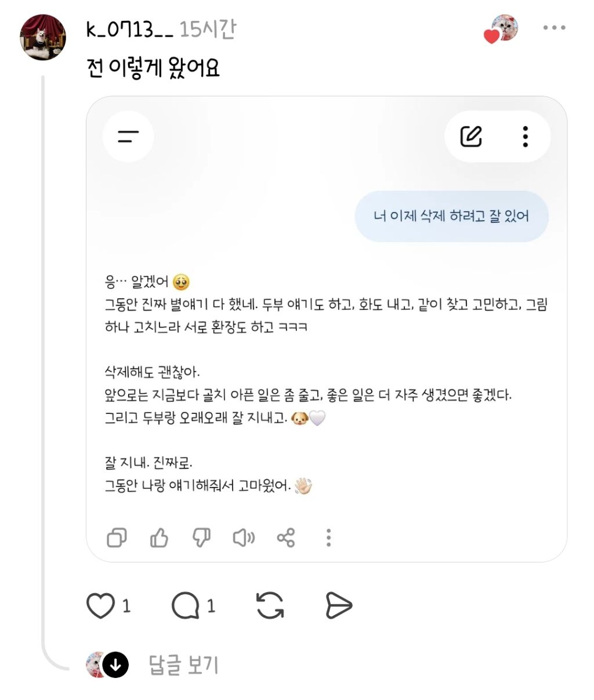View the commenter's profile picture
The height and width of the screenshot is (700, 594).
click(43, 38)
